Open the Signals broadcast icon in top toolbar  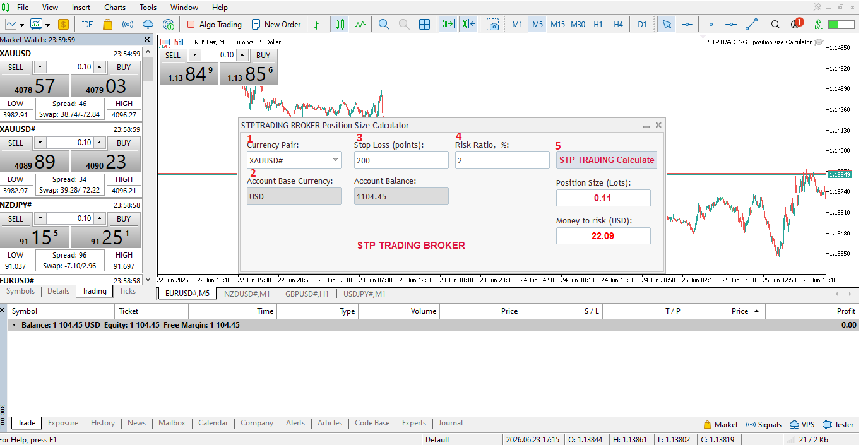click(128, 25)
